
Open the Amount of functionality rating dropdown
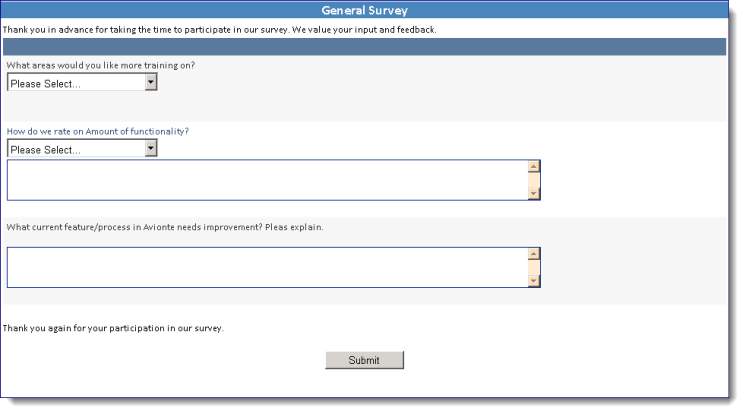tap(82, 149)
